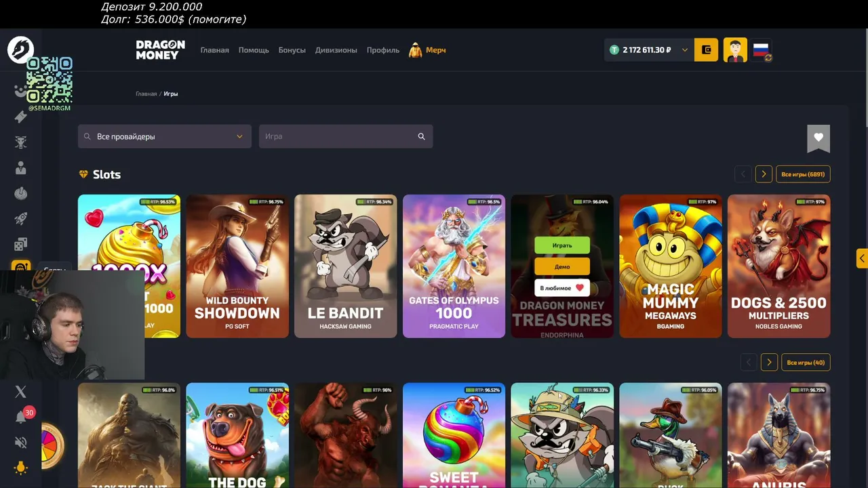Go to next Slots page arrow
Screen dimensions: 868x488
764,174
